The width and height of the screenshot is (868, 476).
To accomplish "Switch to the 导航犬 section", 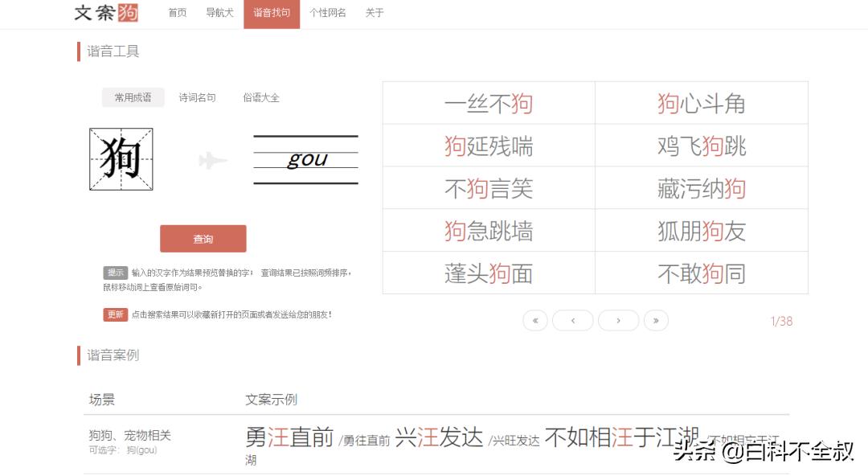I will pyautogui.click(x=219, y=13).
